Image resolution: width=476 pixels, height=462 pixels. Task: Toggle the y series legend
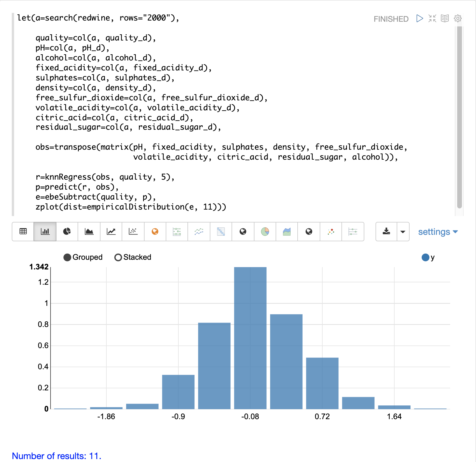[425, 257]
